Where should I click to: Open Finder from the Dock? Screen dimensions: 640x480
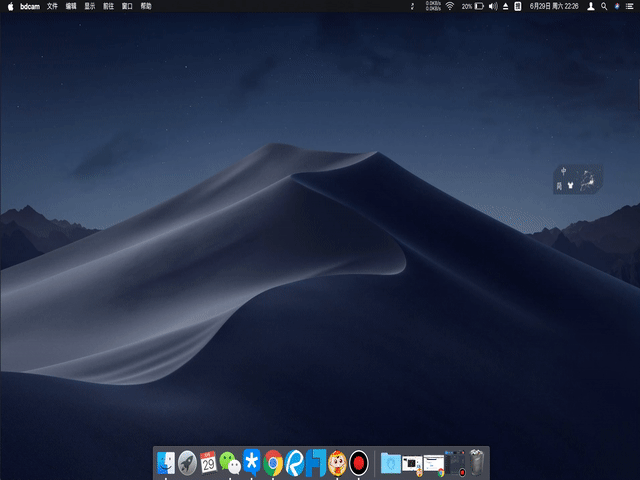tap(166, 463)
